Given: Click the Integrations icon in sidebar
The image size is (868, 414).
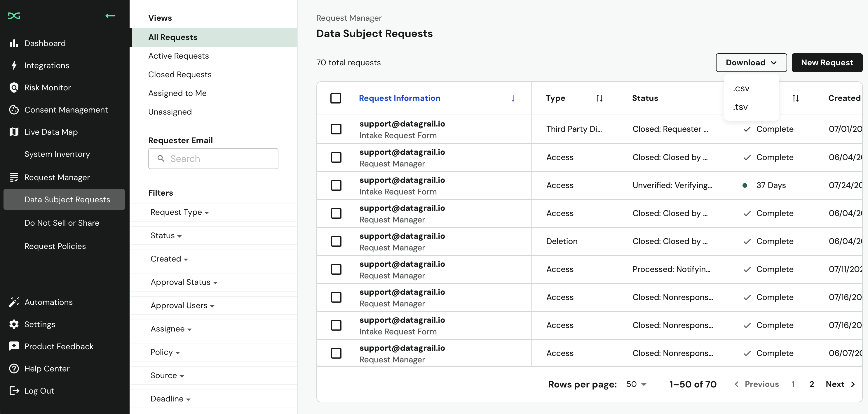Looking at the screenshot, I should click(x=14, y=65).
